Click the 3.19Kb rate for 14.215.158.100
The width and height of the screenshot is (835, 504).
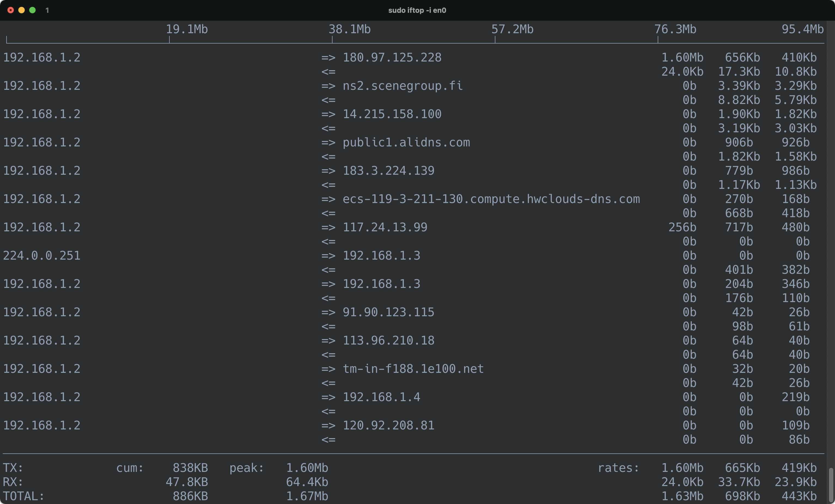739,128
